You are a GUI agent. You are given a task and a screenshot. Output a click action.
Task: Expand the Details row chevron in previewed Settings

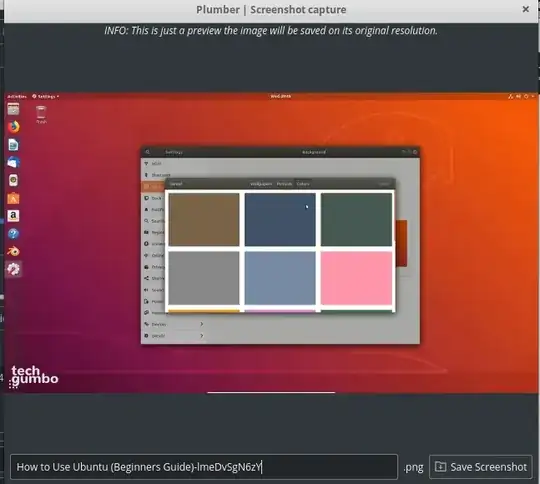(x=202, y=336)
